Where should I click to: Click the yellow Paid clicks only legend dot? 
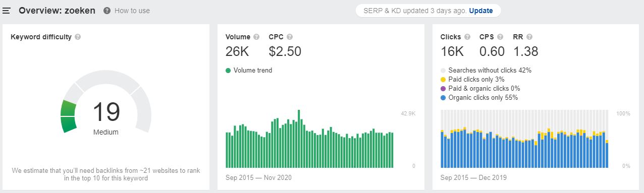tap(443, 80)
